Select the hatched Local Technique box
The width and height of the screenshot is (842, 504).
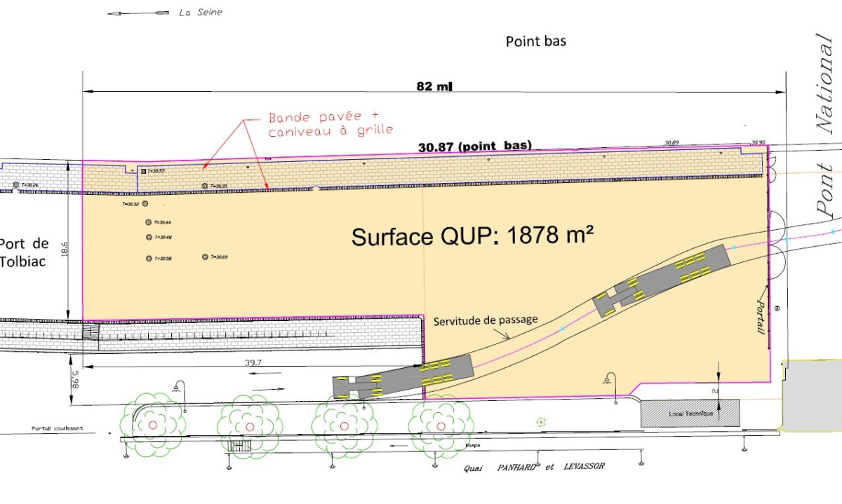690,413
